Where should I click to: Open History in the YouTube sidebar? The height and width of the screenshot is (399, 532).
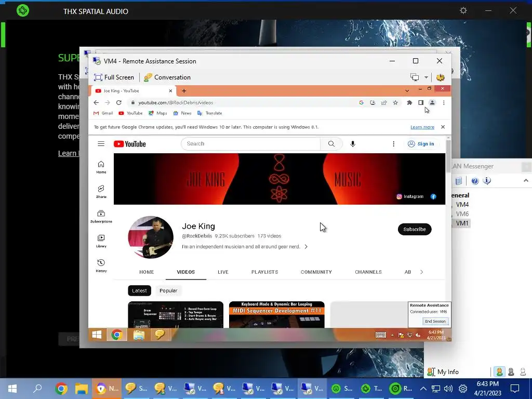click(x=101, y=265)
